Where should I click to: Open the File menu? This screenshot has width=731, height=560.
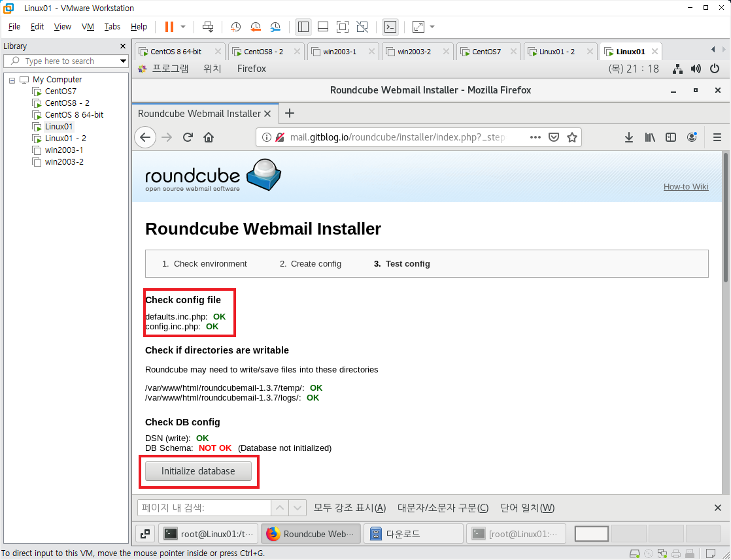(x=14, y=27)
